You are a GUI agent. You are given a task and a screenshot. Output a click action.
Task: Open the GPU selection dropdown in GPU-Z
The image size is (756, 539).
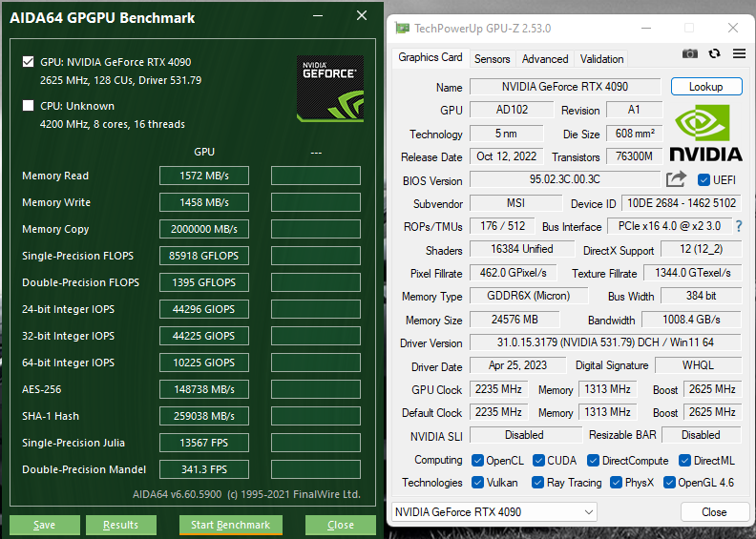[494, 512]
